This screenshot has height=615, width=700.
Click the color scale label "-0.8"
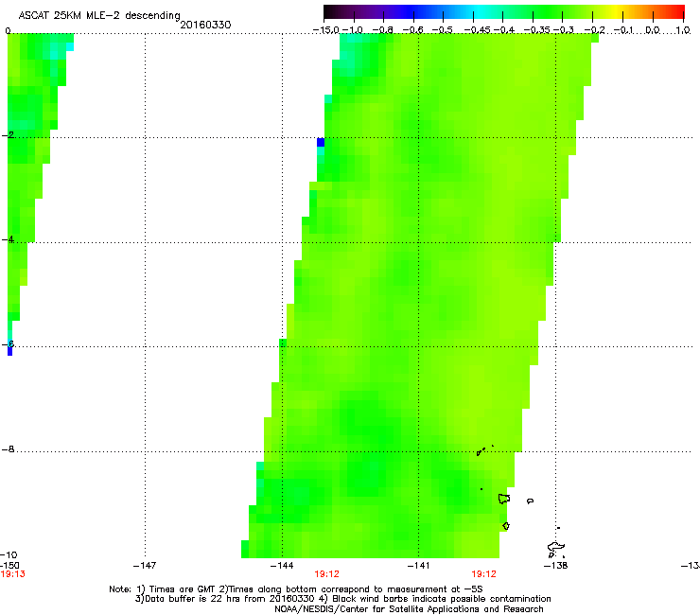point(382,30)
